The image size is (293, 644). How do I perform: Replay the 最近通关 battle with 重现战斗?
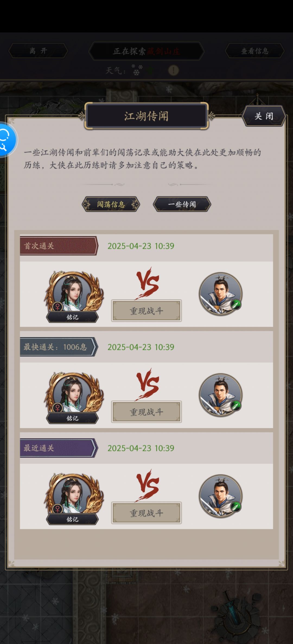tap(146, 513)
